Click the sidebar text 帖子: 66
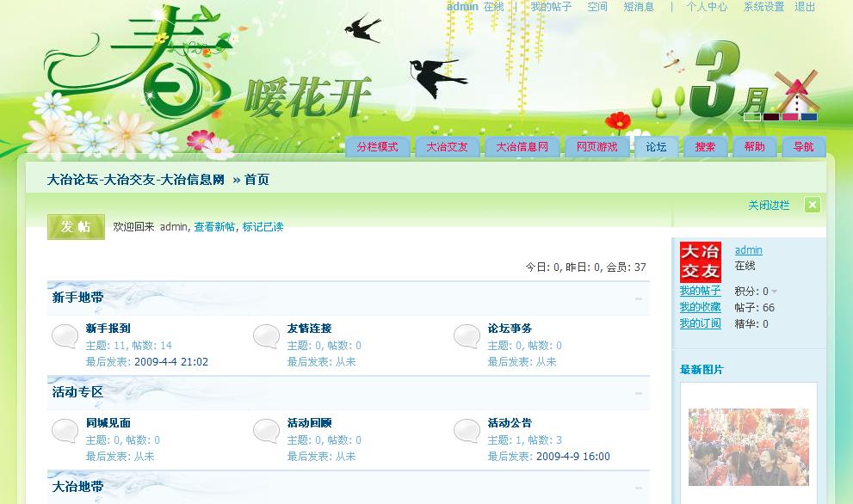Viewport: 853px width, 504px height. click(x=755, y=308)
